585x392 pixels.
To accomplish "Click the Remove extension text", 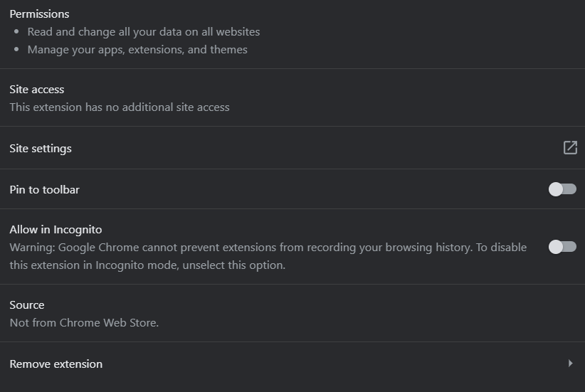I will click(56, 364).
